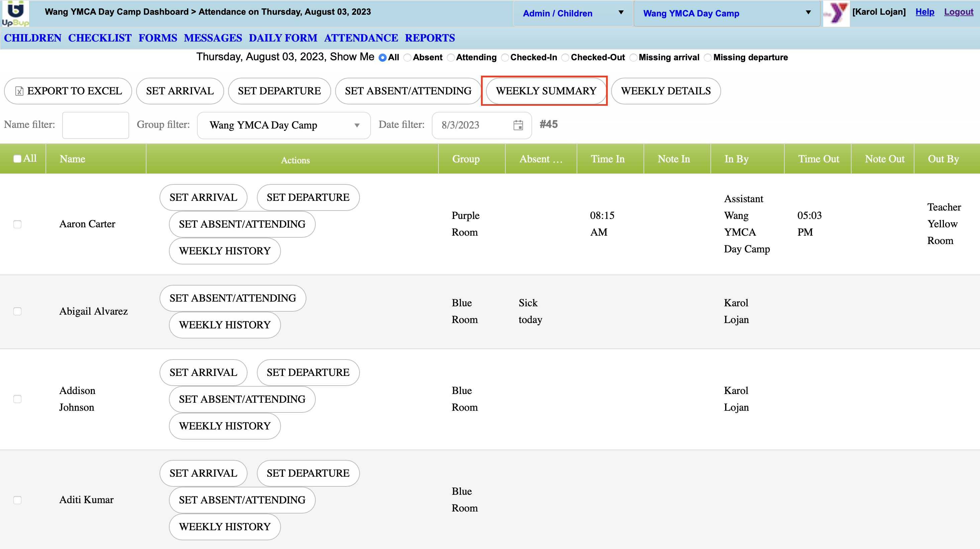The image size is (980, 549).
Task: Open the REPORTS menu item
Action: [429, 38]
